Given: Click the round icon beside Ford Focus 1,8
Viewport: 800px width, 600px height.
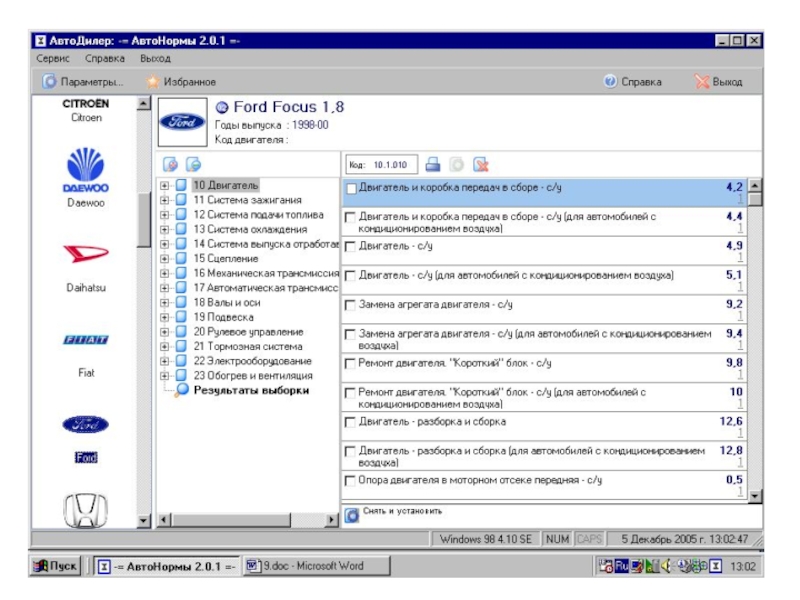Looking at the screenshot, I should click(x=221, y=108).
